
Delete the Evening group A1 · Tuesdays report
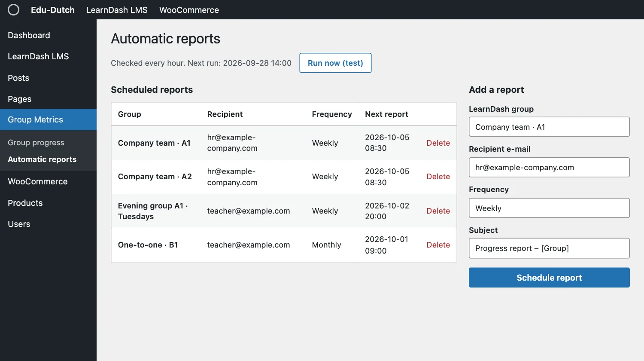pos(438,211)
